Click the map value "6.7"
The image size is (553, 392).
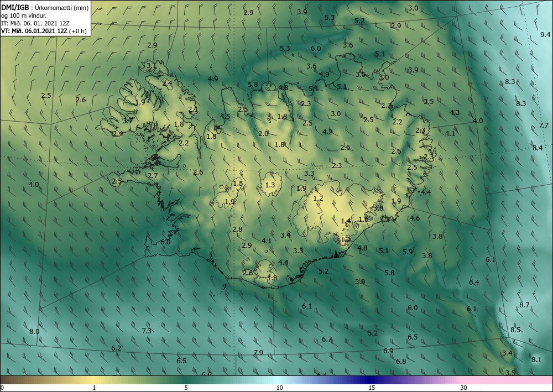point(327,339)
